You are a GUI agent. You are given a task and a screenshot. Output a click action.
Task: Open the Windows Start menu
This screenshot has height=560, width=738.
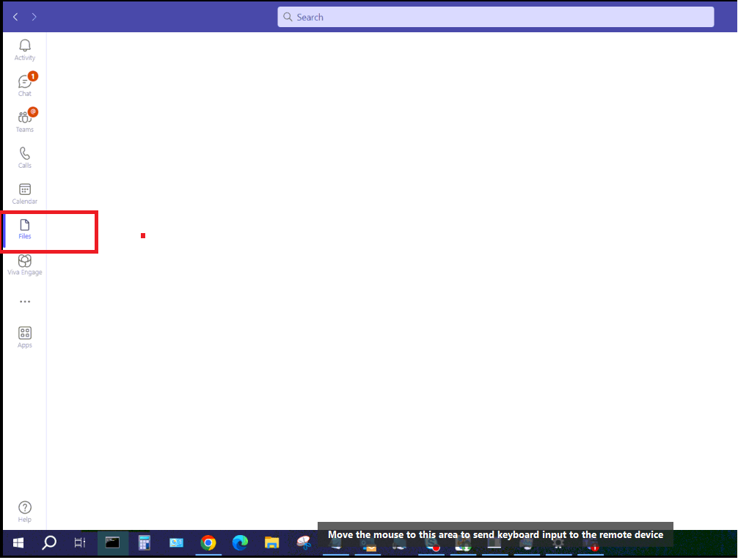click(x=18, y=543)
